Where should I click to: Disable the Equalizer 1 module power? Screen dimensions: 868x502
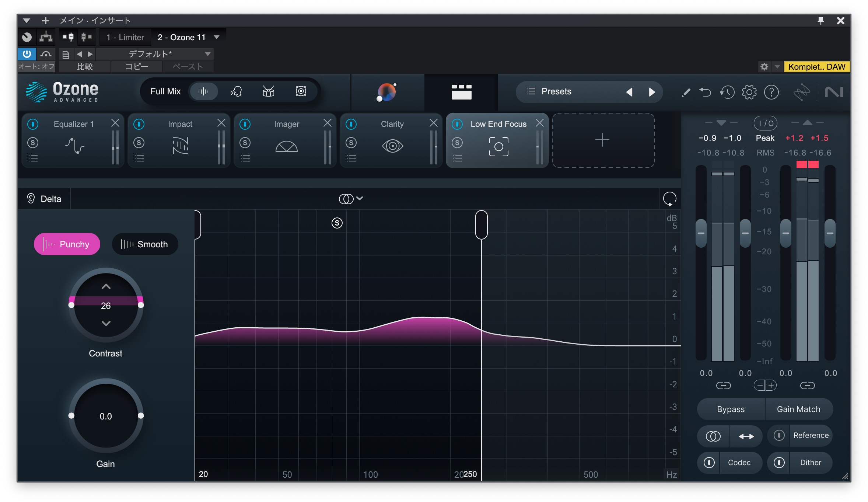pyautogui.click(x=33, y=124)
